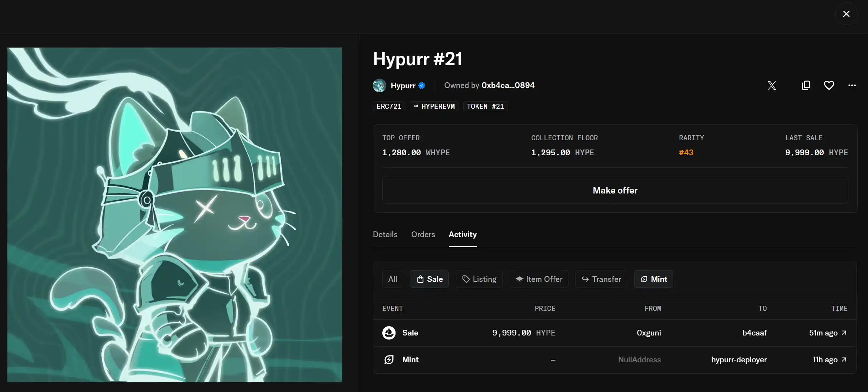Open the three-dot more options menu
This screenshot has width=868, height=392.
[x=852, y=85]
